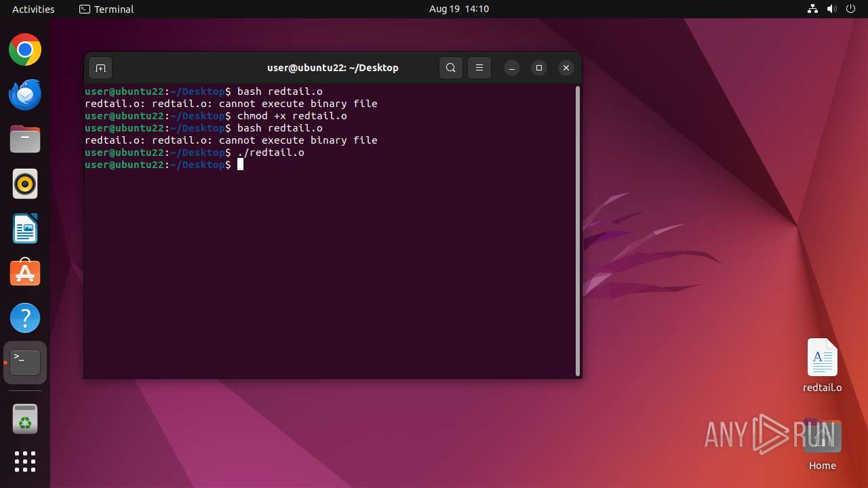Click the 'user@ubuntu22: ~/Desktop' window title

tap(333, 68)
